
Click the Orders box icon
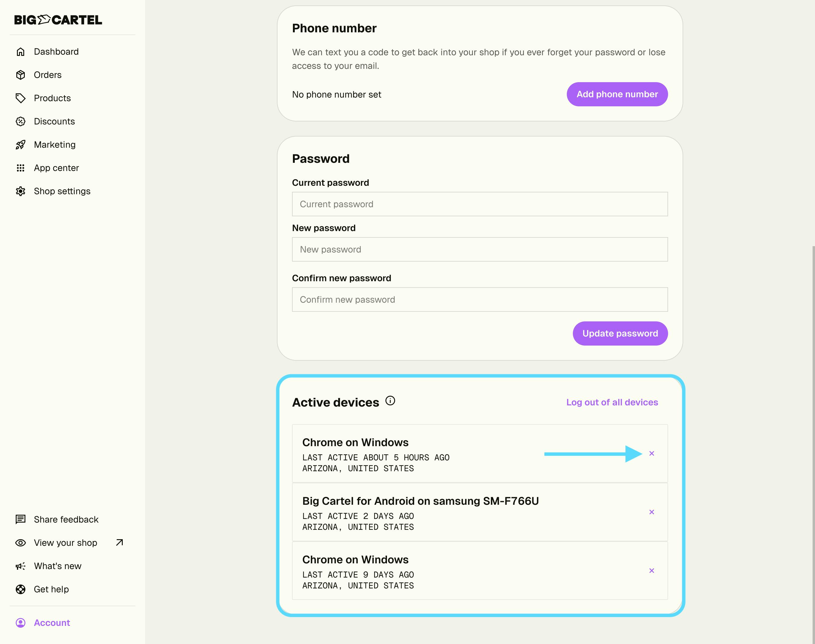(x=21, y=75)
